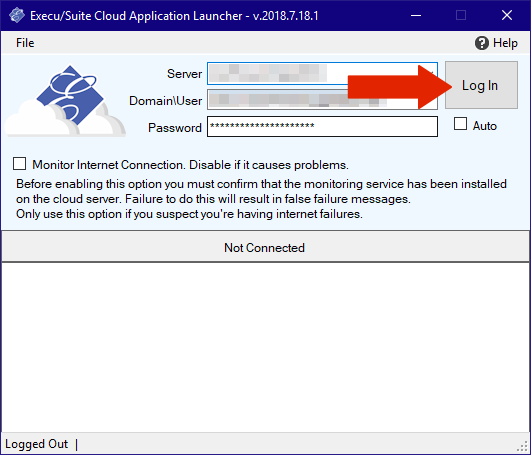The width and height of the screenshot is (531, 455).
Task: Click the window resize grip in status bar
Action: point(523,447)
